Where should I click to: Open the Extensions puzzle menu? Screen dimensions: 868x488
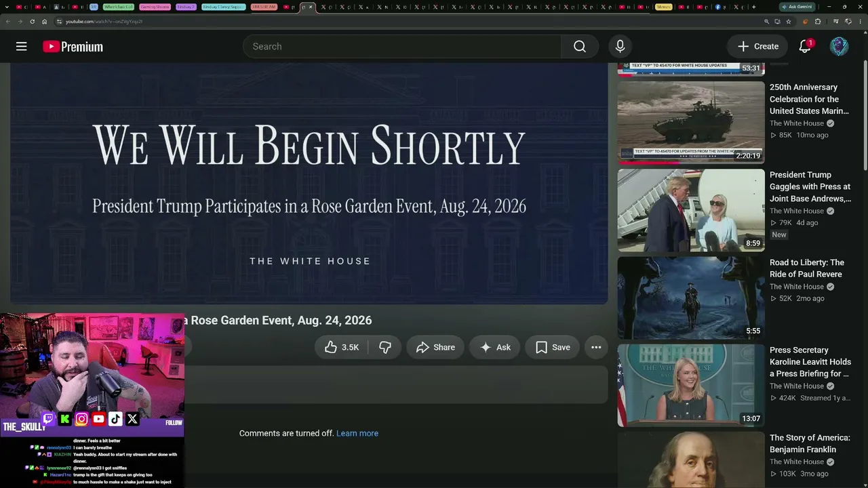(818, 21)
